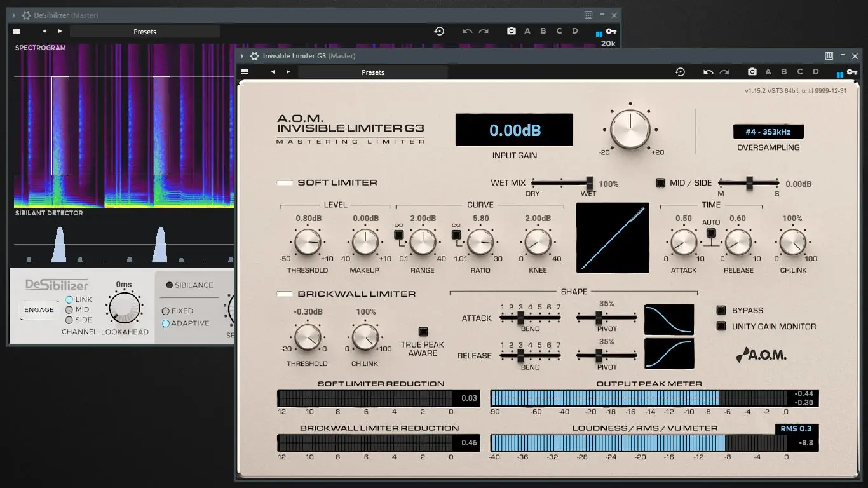The height and width of the screenshot is (488, 868).
Task: Select Fixed mode in DeSibilizer
Action: pyautogui.click(x=166, y=311)
